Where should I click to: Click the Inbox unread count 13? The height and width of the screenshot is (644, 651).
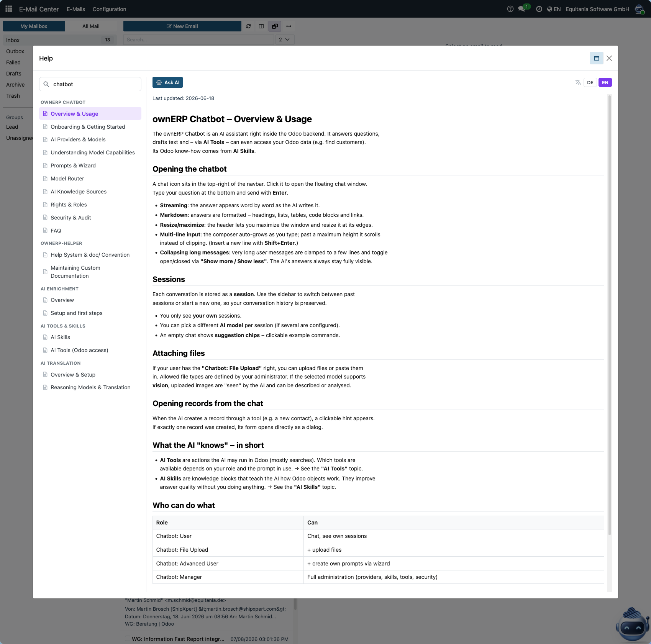coord(107,40)
